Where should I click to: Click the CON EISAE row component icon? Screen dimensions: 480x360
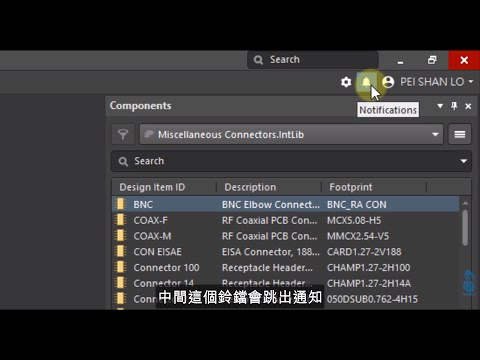120,251
